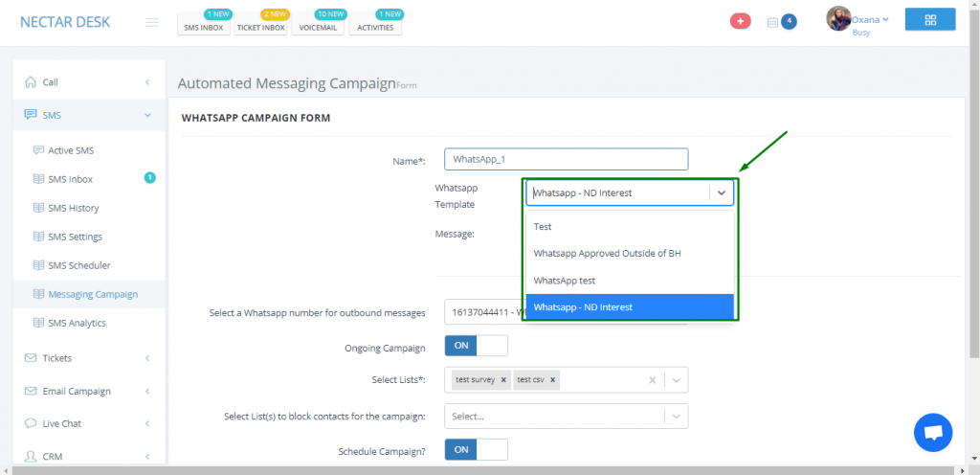Open SMS Analytics page
This screenshot has height=475, width=980.
(77, 323)
